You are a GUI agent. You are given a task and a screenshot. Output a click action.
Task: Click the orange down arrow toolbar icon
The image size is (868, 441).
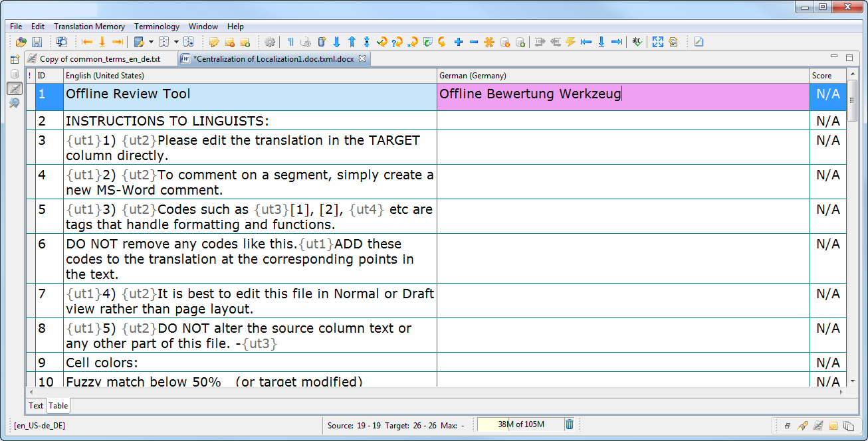pos(102,42)
